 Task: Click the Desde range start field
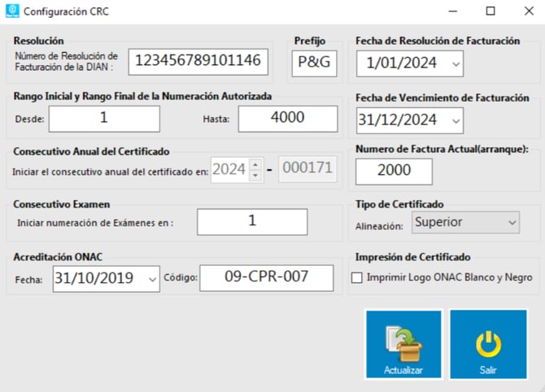(103, 118)
